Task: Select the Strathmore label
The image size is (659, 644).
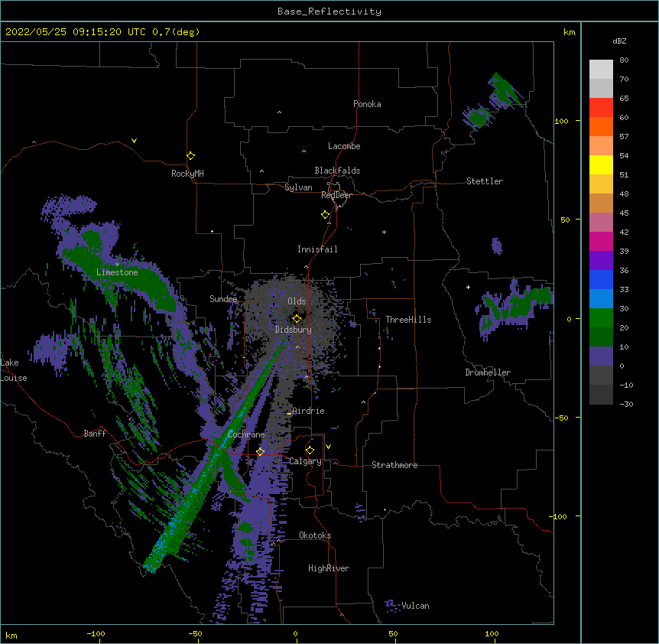Action: coord(394,465)
